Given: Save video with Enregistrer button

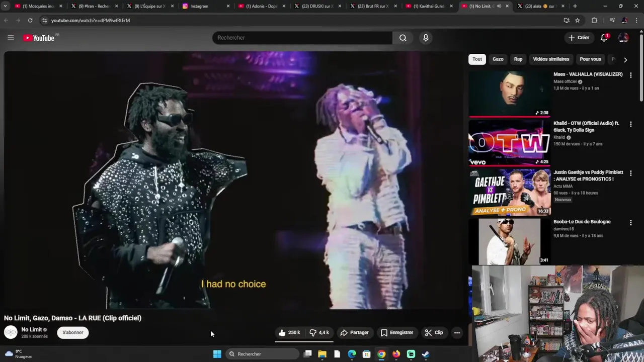Looking at the screenshot, I should pyautogui.click(x=397, y=332).
